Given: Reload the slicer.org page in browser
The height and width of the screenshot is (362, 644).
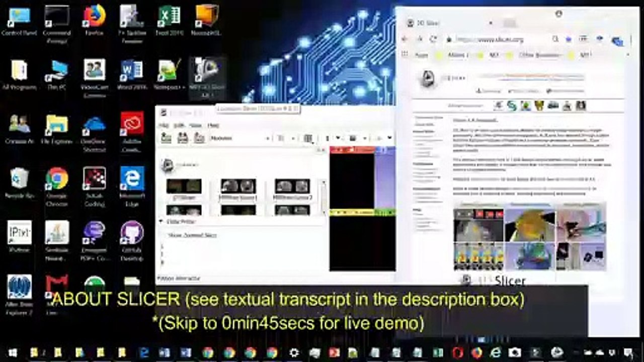Looking at the screenshot, I should (x=434, y=39).
